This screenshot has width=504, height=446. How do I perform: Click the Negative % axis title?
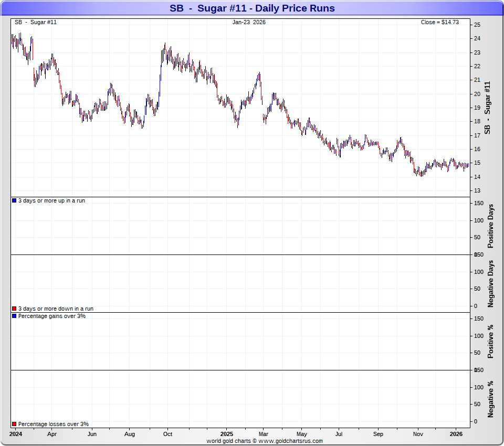click(491, 399)
